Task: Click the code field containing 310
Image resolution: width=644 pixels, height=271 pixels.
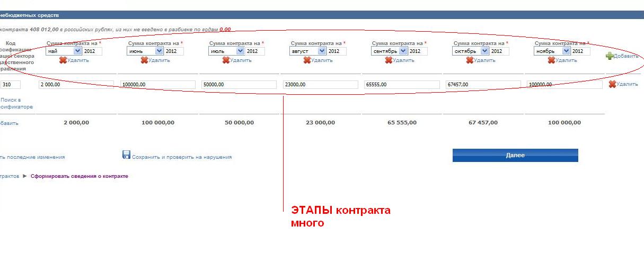Action: pyautogui.click(x=10, y=85)
